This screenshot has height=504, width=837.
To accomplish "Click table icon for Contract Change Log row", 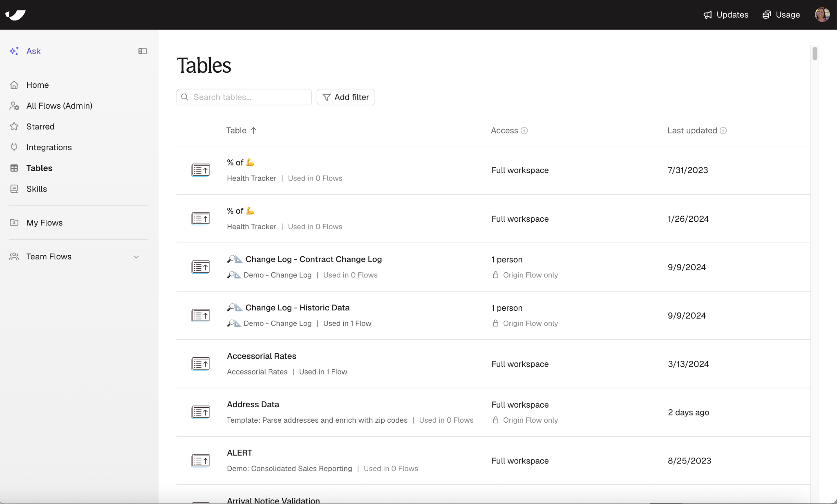I will [x=201, y=267].
